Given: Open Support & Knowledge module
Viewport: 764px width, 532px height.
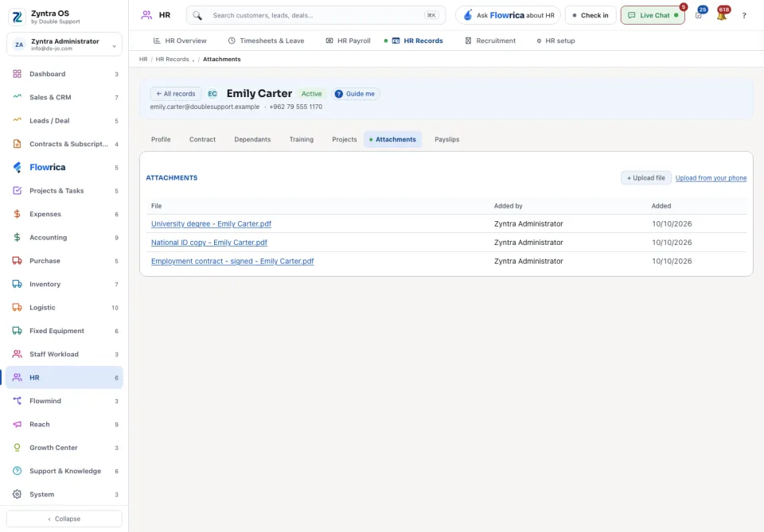Looking at the screenshot, I should coord(64,471).
